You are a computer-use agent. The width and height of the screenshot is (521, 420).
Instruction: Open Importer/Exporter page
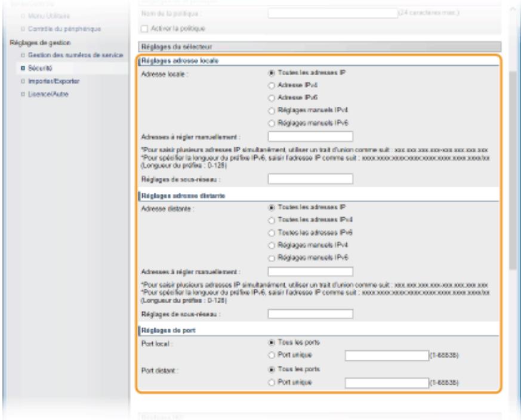(x=54, y=81)
